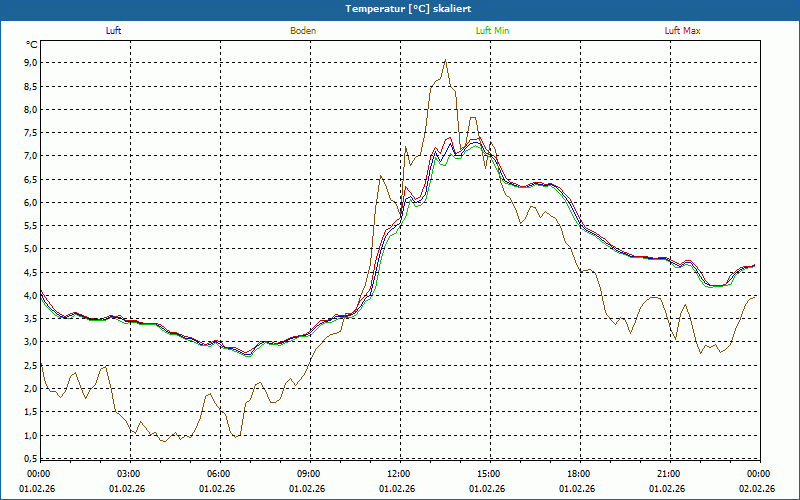Click the 02.02.26 date label
Screen dimensions: 800x500
point(757,489)
